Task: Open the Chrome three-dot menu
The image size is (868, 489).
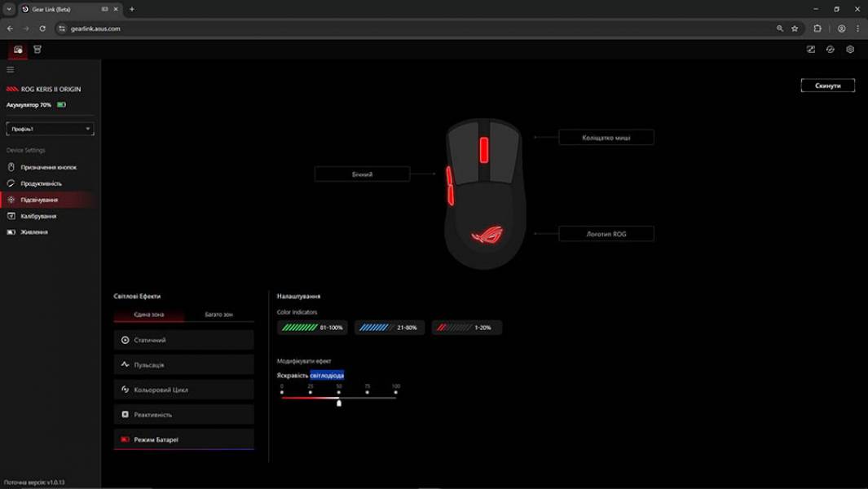Action: click(857, 29)
